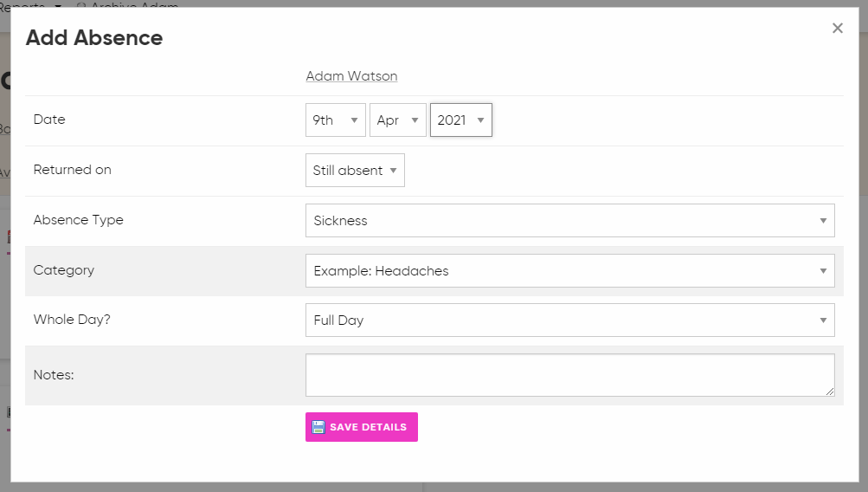Open Adam Watson's profile link
Viewport: 868px width, 492px height.
pos(351,76)
